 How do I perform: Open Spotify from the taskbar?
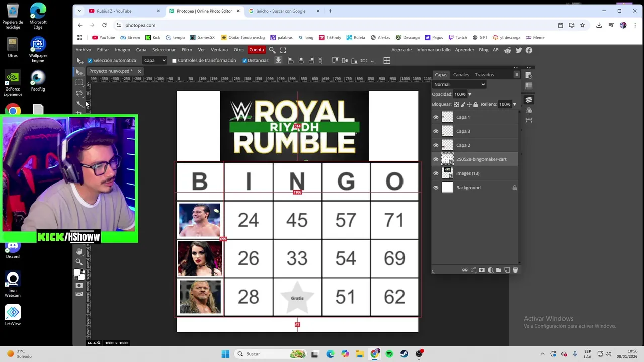tap(389, 354)
